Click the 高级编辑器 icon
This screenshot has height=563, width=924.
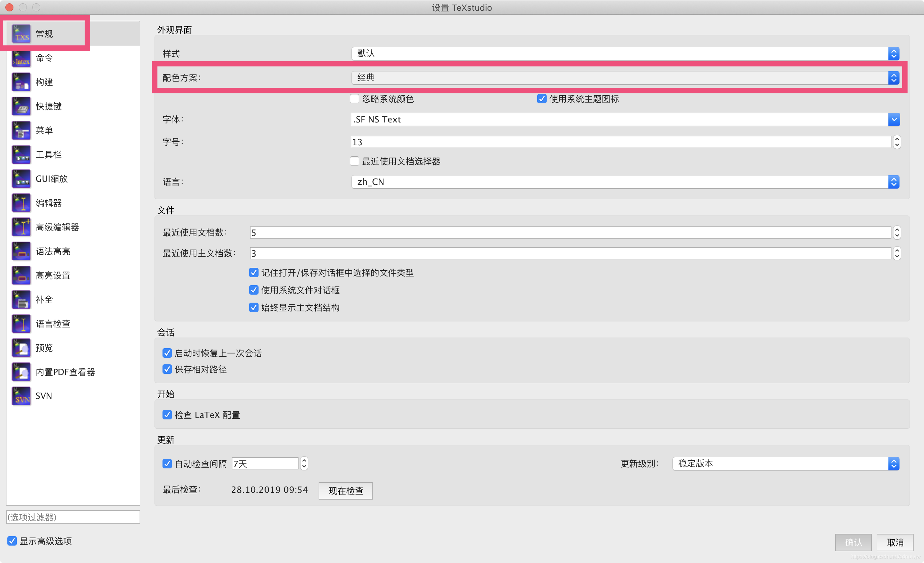[x=21, y=227]
